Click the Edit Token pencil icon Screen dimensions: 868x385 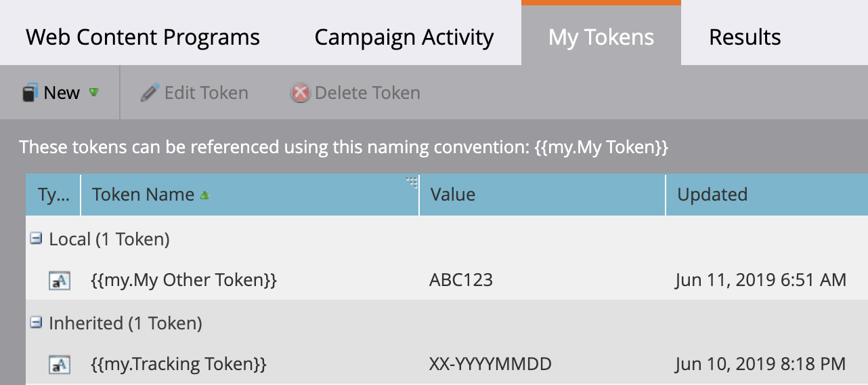(x=149, y=93)
